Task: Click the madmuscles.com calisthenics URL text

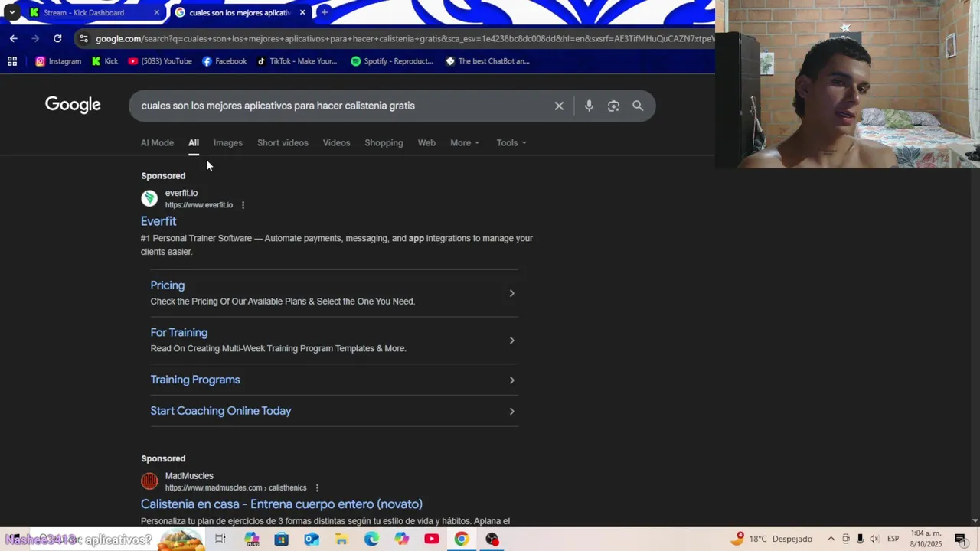Action: (x=236, y=488)
